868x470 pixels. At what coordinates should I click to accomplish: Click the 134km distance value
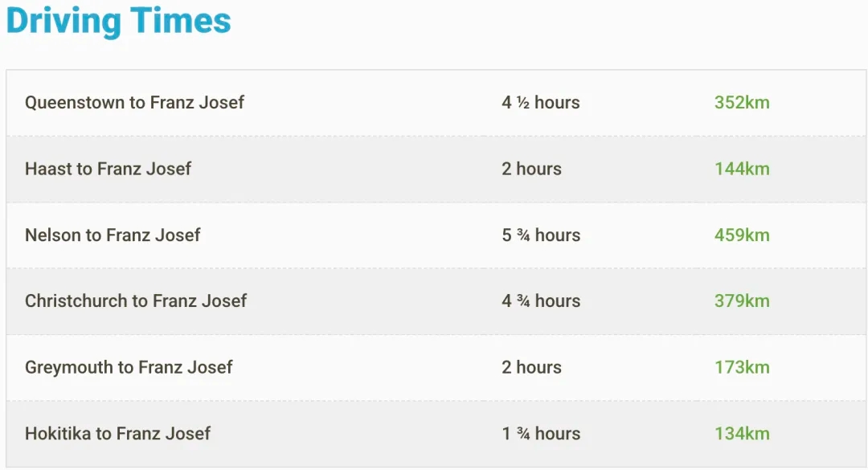click(742, 433)
